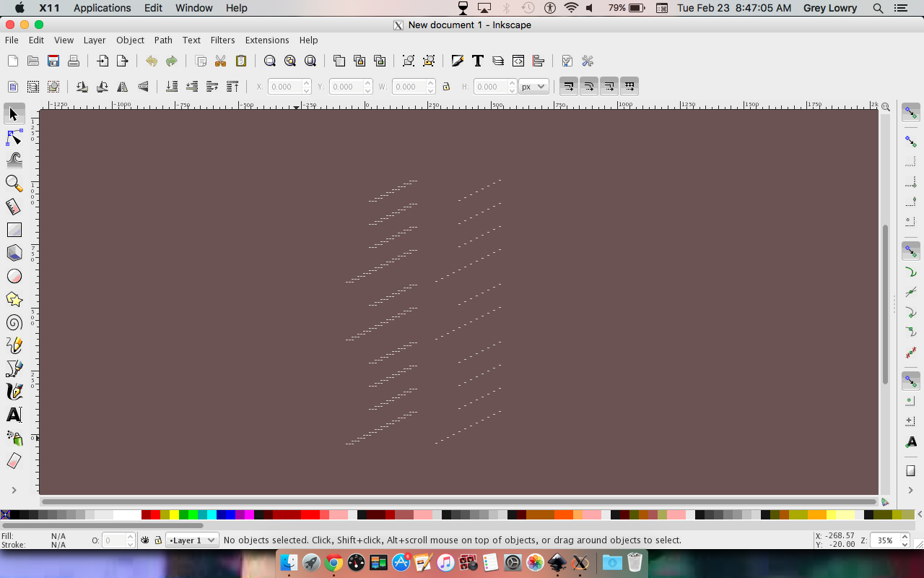Open the Fill and Stroke dialog
Viewport: 924px width, 578px height.
(x=458, y=61)
